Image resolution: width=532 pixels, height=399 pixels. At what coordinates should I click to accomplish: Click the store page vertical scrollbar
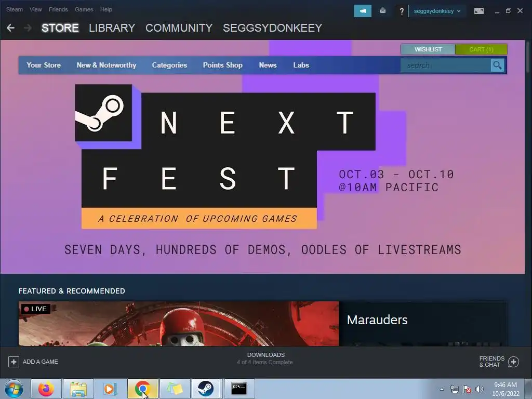528,56
